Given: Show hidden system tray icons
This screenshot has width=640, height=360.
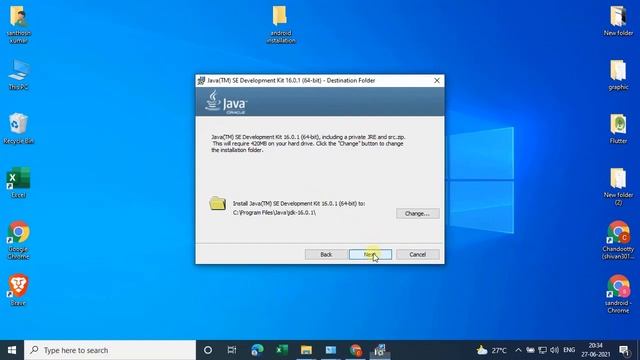Looking at the screenshot, I should tap(518, 350).
